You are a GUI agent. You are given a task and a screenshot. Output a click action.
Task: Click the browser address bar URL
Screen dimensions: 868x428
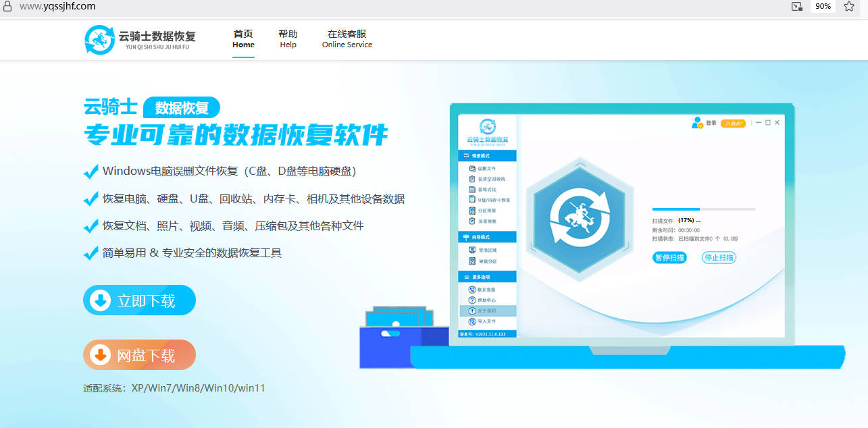click(57, 6)
